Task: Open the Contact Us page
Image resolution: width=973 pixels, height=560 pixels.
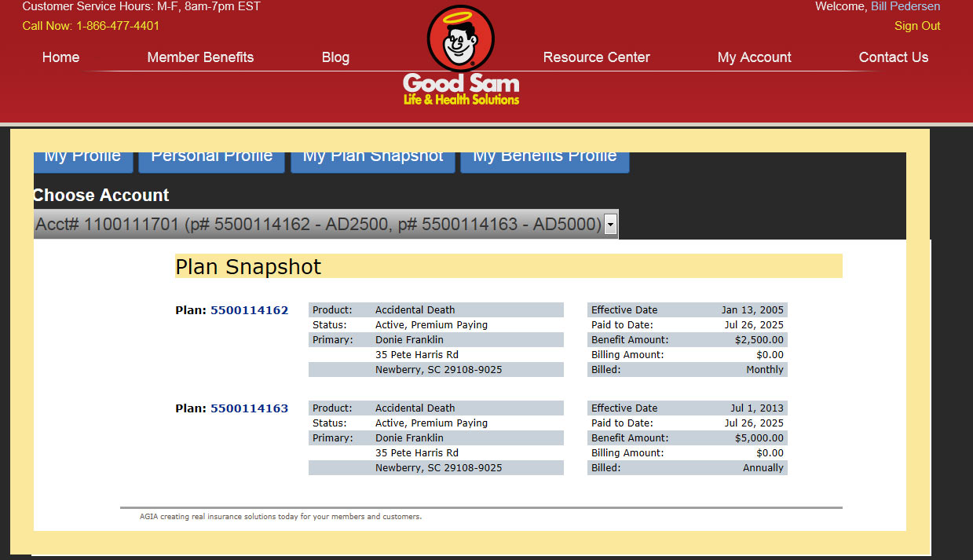Action: [x=893, y=57]
